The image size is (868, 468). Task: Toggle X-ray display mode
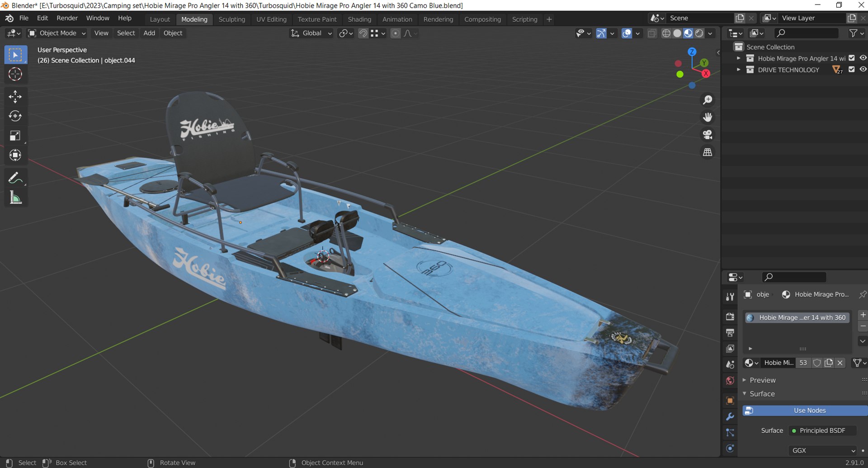pos(652,33)
